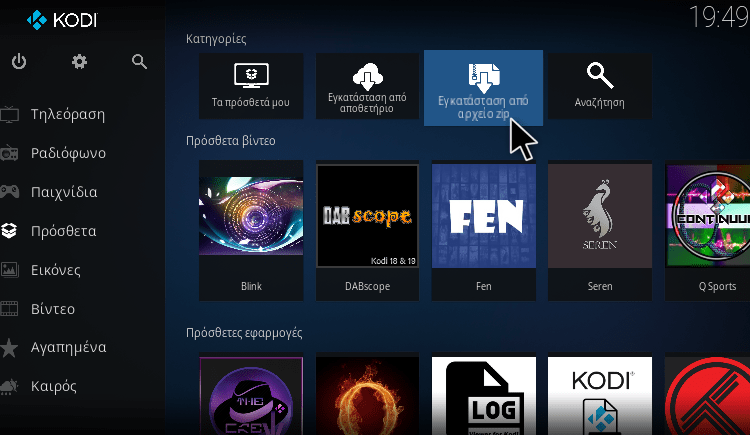Screen dimensions: 750x435
Task: Select the TV icon next to Τηλεόραση
Action: coord(10,115)
